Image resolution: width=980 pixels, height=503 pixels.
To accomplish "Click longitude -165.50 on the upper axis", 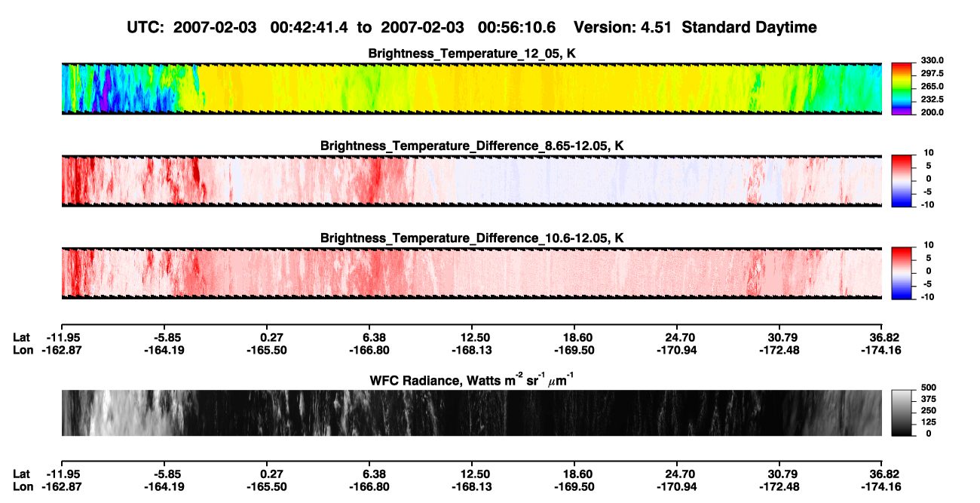I will point(268,350).
